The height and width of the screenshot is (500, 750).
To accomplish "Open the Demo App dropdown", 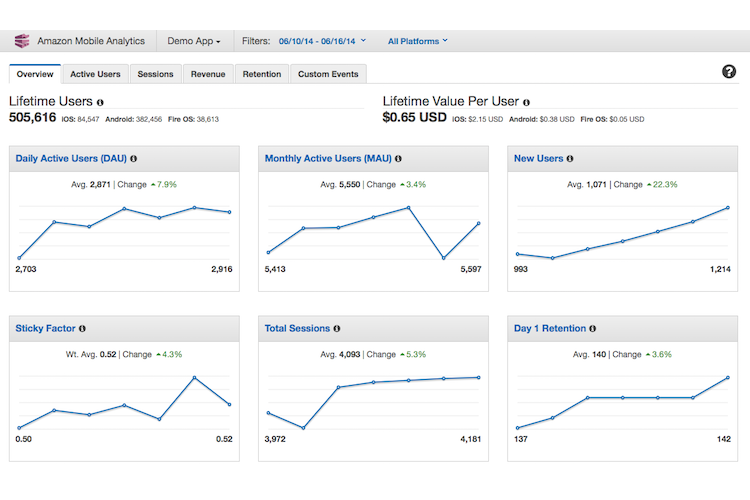I will 194,41.
